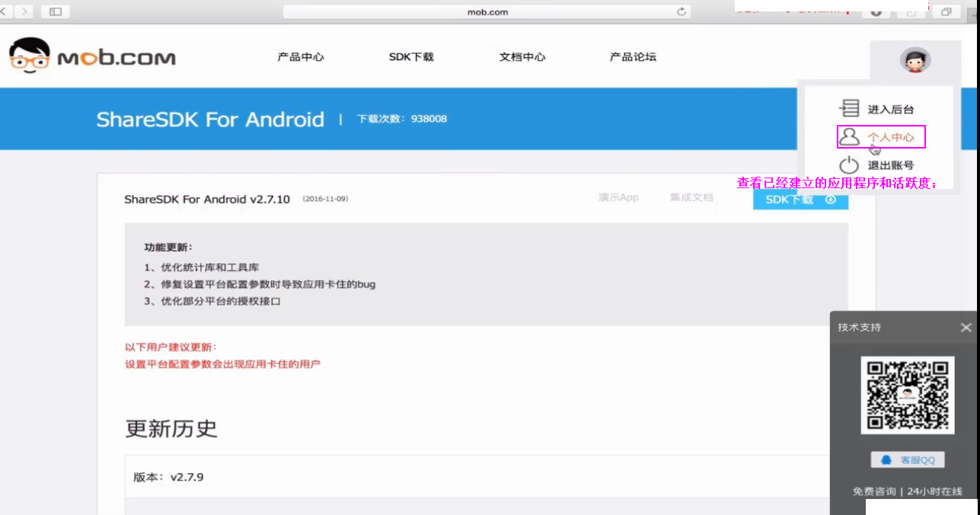Open the Safari downloads button

(x=876, y=11)
